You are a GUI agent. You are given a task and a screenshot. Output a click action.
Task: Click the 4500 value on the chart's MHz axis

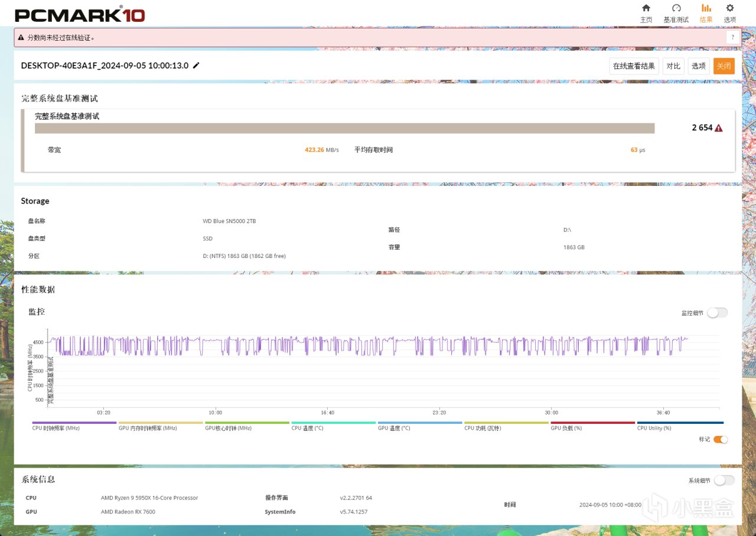(x=37, y=342)
